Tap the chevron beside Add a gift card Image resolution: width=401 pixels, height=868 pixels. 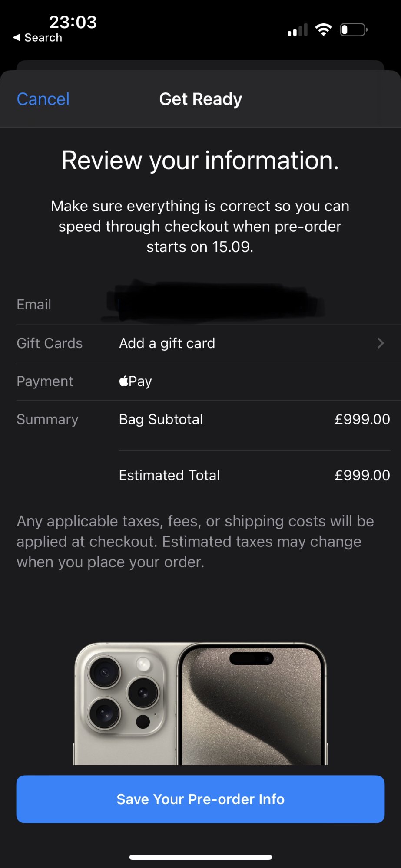click(381, 343)
